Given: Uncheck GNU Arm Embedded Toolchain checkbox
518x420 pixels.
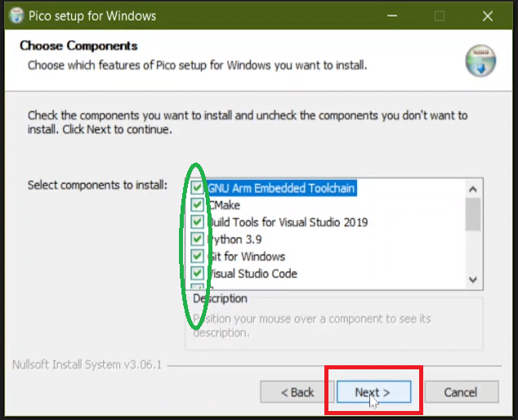Looking at the screenshot, I should 197,188.
